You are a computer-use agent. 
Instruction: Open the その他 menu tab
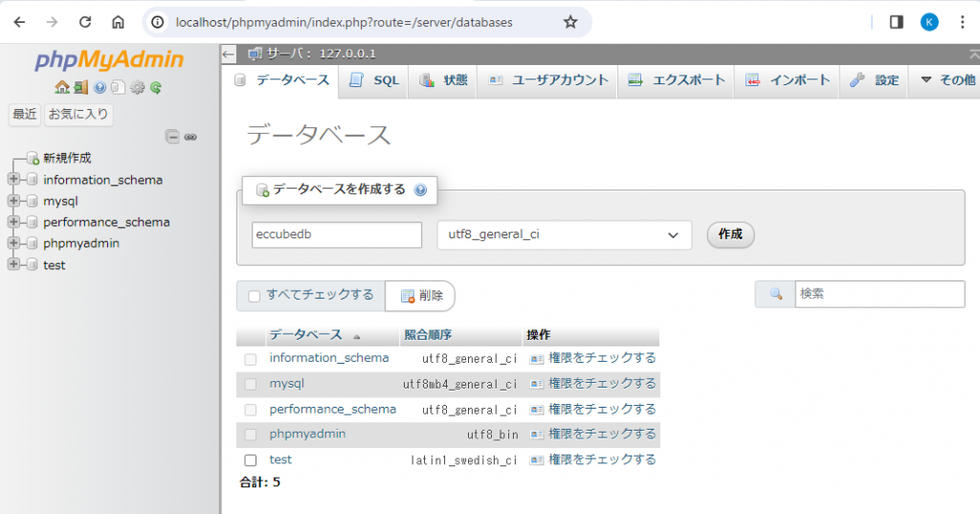[947, 80]
